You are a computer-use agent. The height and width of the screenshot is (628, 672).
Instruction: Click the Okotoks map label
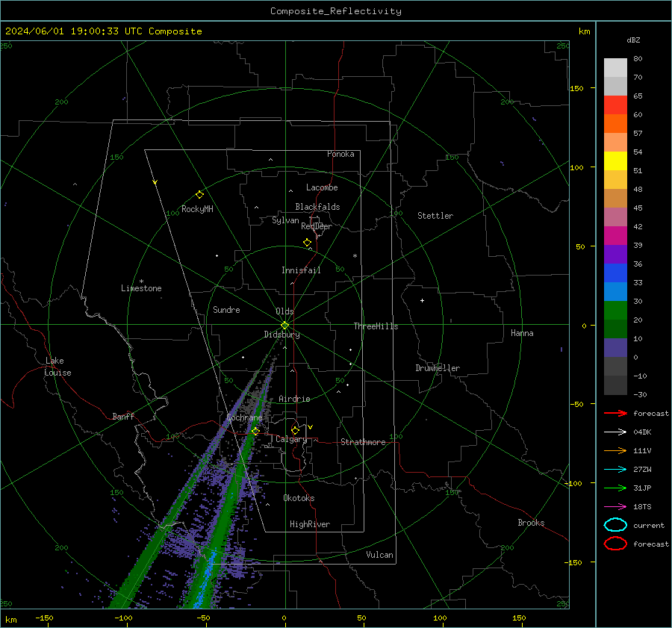[x=299, y=498]
